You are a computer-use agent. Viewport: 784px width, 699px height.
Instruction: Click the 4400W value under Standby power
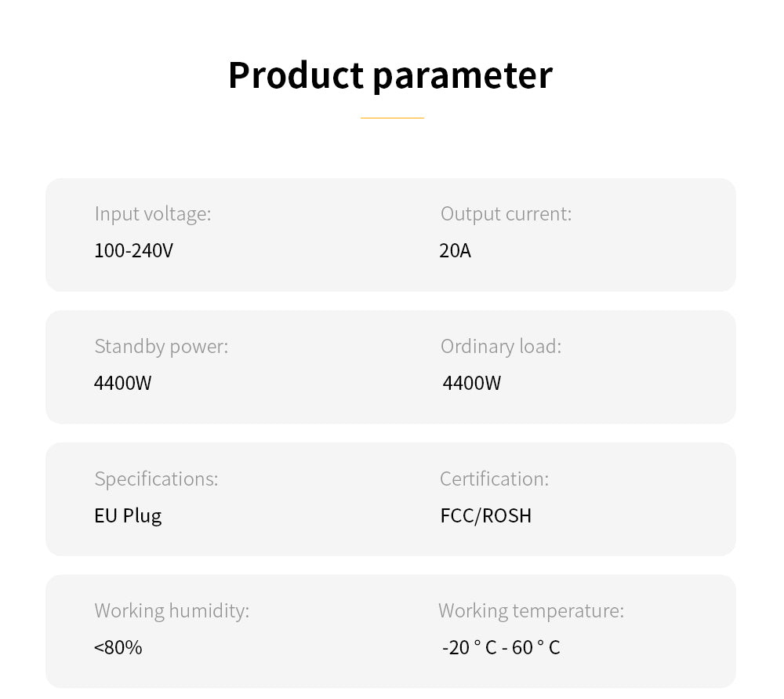click(122, 384)
